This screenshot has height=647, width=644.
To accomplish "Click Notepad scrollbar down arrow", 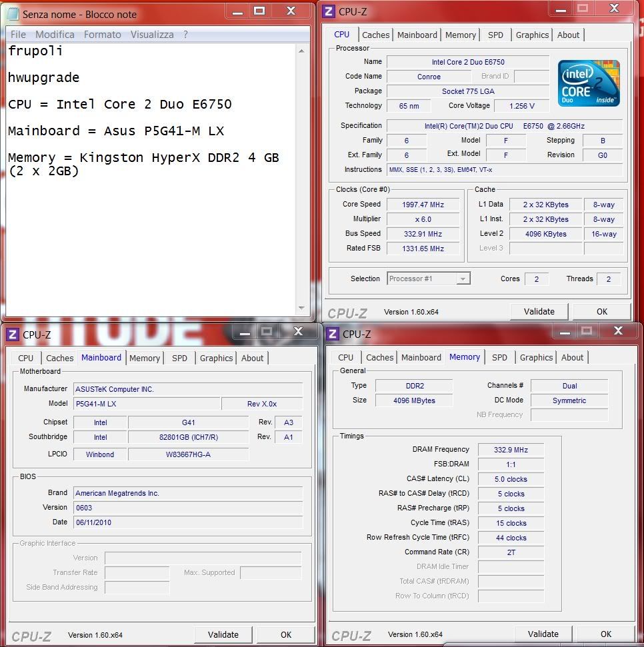I will click(301, 308).
